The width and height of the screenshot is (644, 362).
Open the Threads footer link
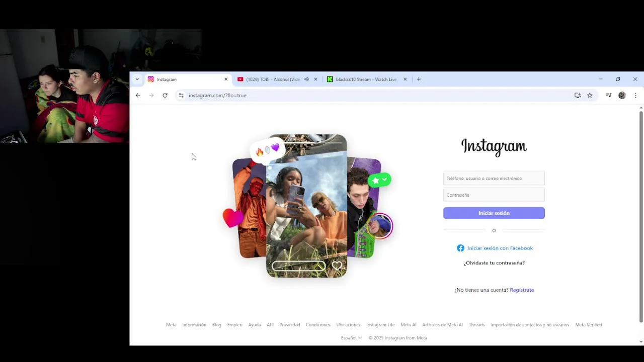point(476,325)
